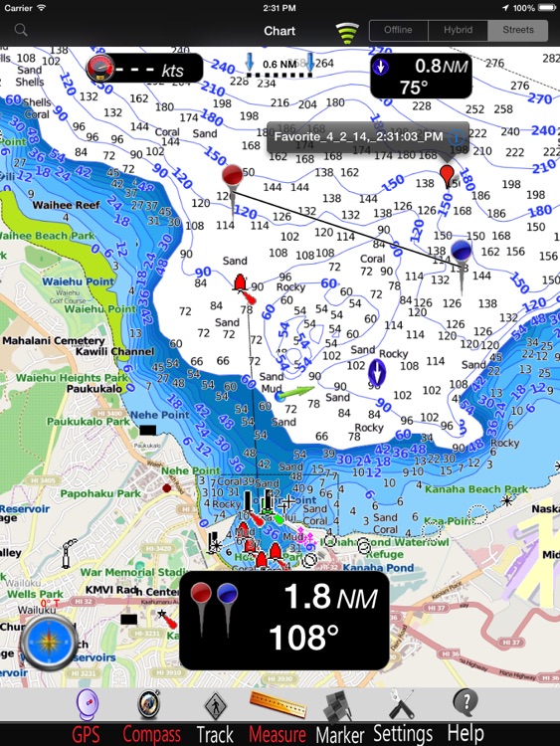Tap the iOS location arrow status icon
This screenshot has height=746, width=560.
click(505, 8)
